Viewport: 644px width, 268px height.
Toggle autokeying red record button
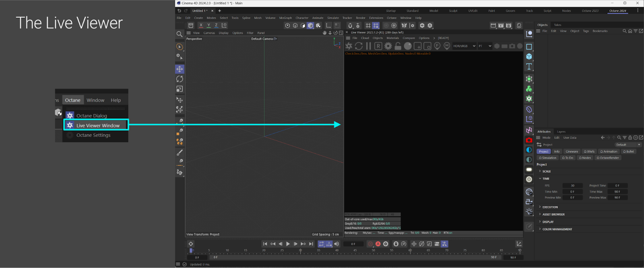pos(378,244)
